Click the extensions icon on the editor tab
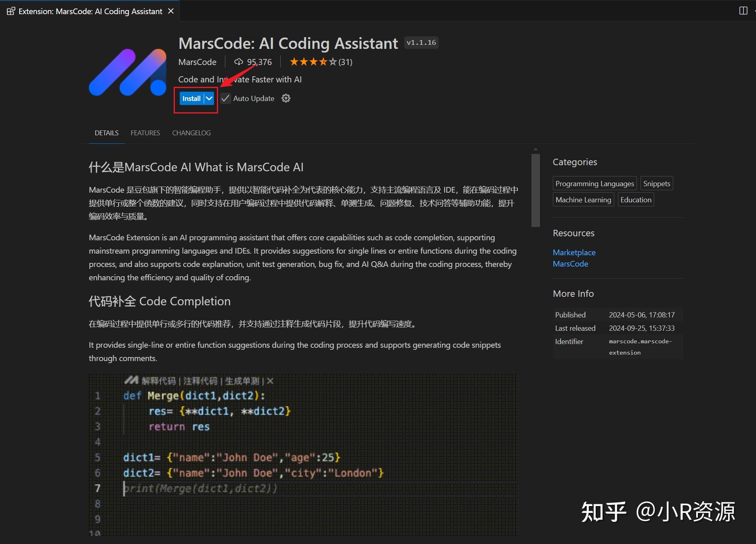Viewport: 756px width, 544px height. click(x=10, y=11)
